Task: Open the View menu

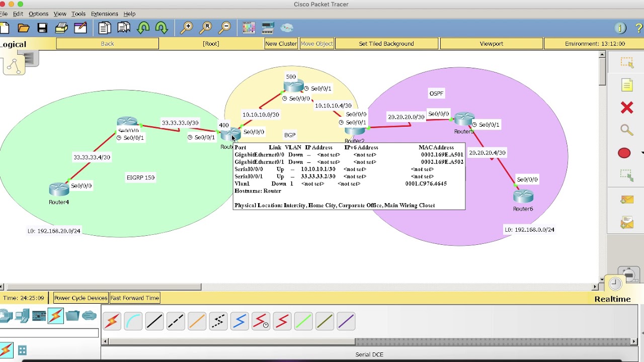Action: pyautogui.click(x=60, y=14)
